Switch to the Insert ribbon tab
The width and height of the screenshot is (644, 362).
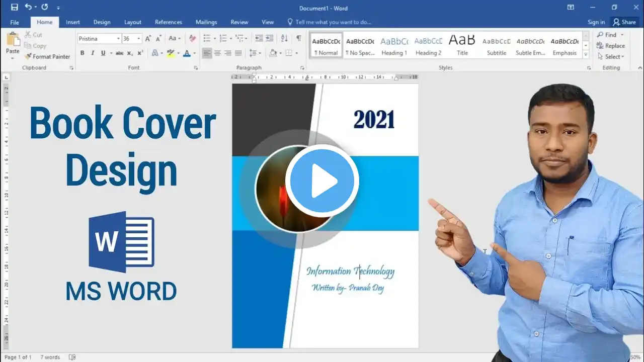[73, 22]
